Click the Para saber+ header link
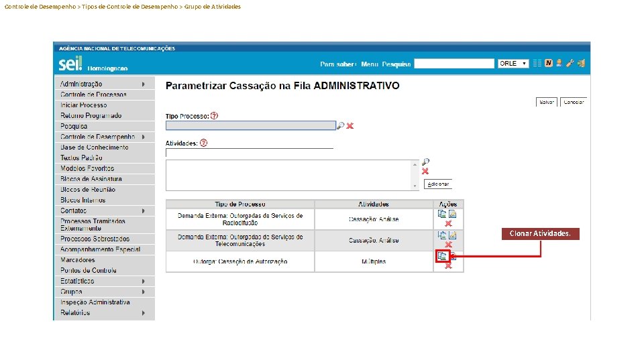 click(338, 64)
